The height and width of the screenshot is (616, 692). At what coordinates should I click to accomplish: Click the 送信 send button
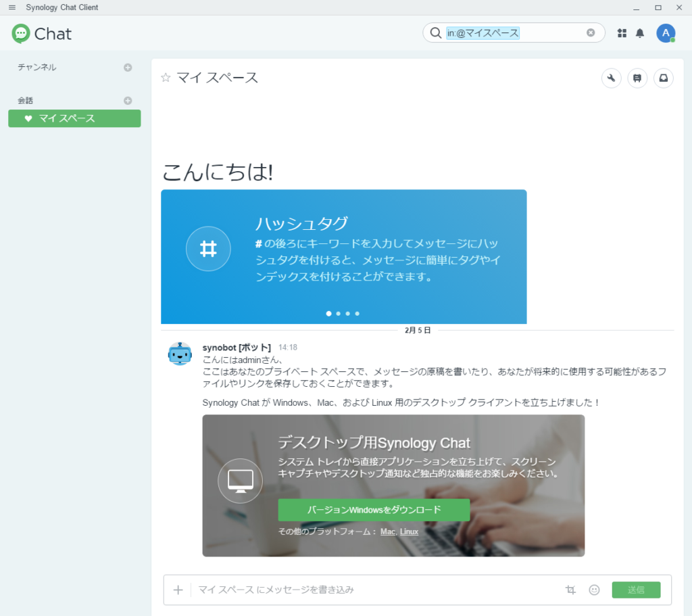(636, 590)
